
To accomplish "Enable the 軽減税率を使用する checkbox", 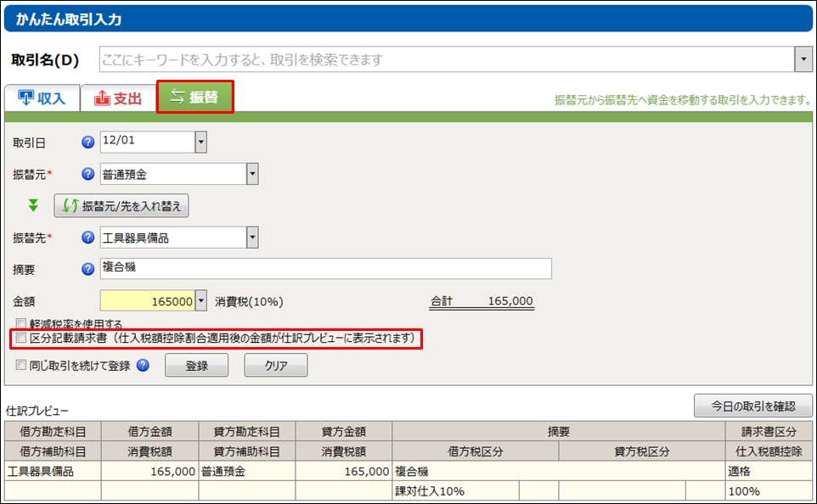I will (x=20, y=324).
